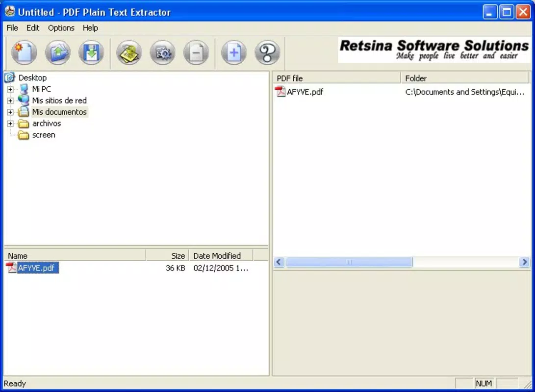Click the screen folder icon
Image resolution: width=535 pixels, height=392 pixels.
(x=24, y=135)
